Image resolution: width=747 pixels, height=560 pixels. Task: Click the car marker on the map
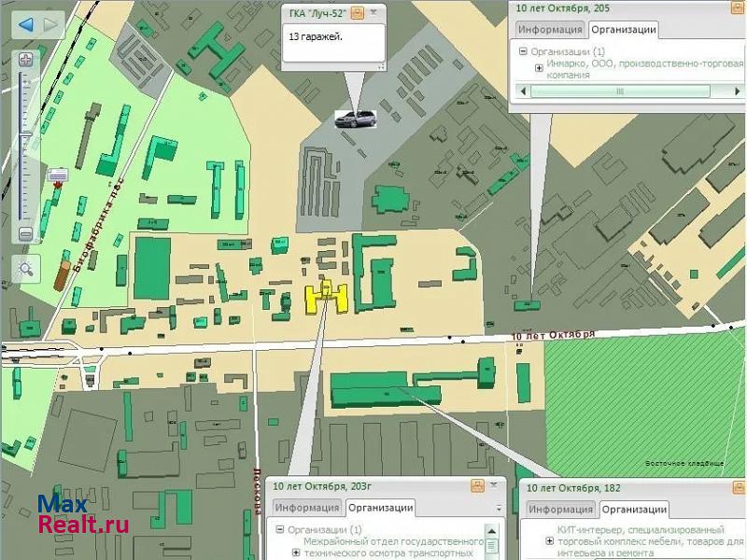(x=355, y=119)
